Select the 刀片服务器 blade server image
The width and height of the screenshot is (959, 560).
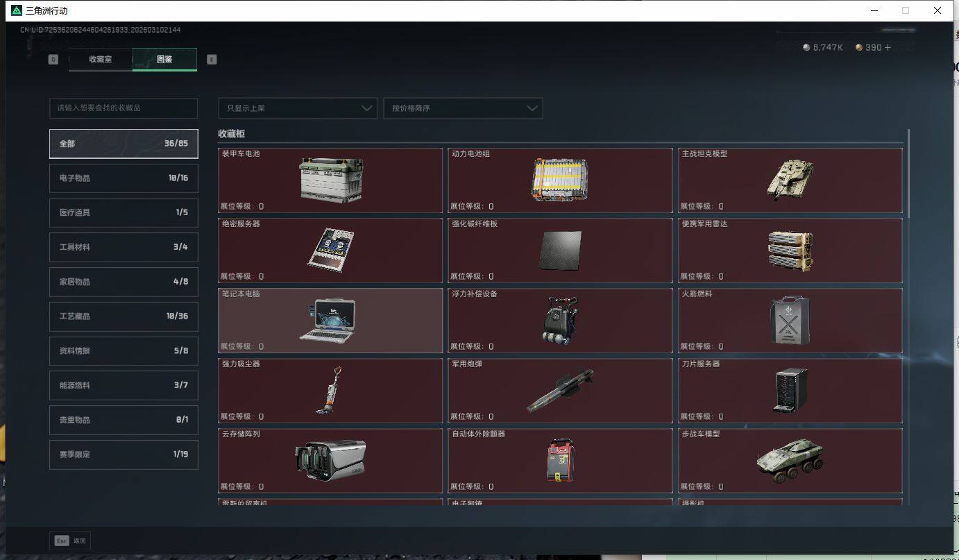coord(790,391)
